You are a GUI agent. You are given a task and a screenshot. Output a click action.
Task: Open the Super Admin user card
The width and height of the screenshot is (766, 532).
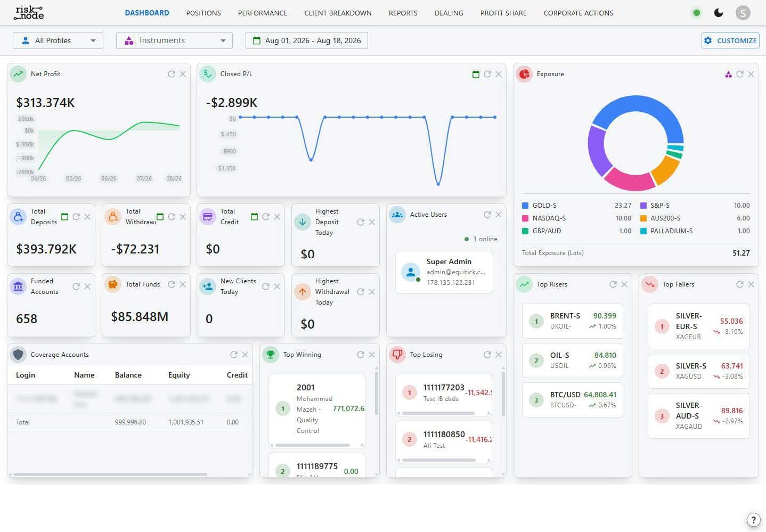[x=444, y=272]
